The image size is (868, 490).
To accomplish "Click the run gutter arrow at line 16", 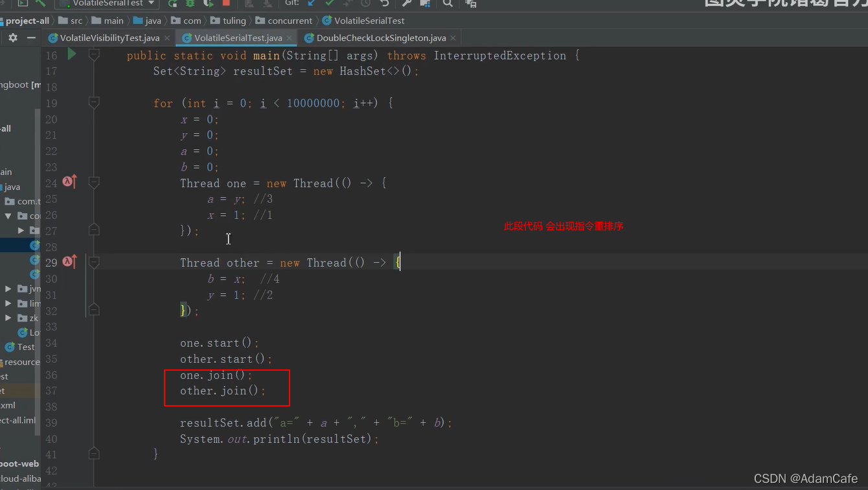I will [72, 54].
